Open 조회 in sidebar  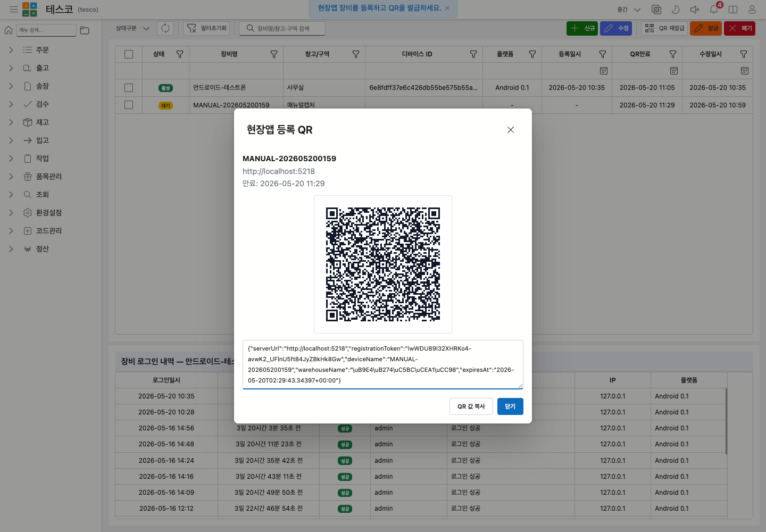coord(43,195)
